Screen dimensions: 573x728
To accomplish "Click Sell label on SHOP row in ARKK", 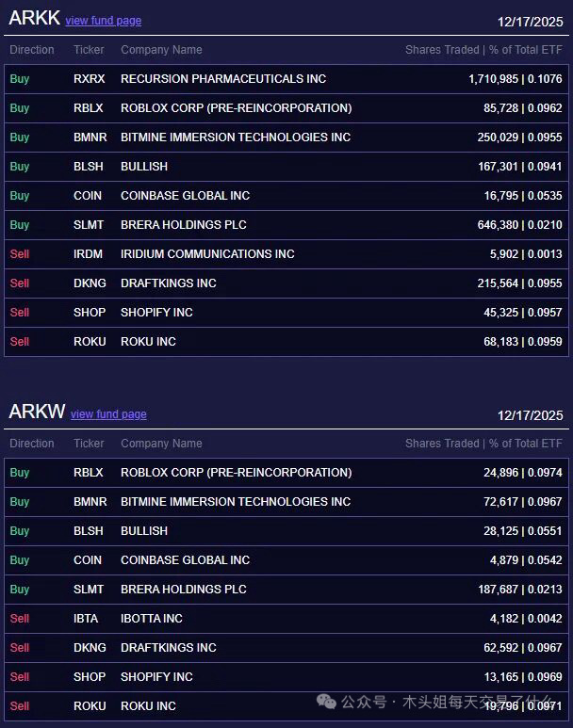I will (x=20, y=313).
